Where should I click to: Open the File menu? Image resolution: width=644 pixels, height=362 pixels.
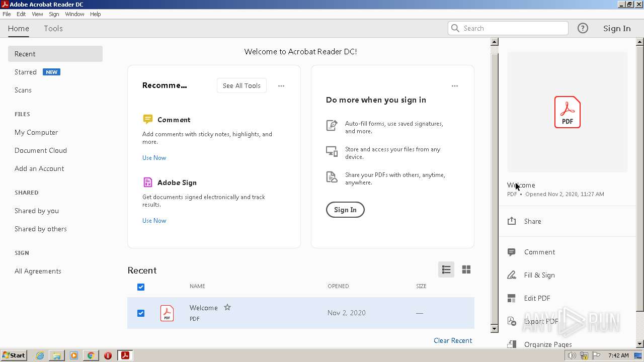click(7, 14)
